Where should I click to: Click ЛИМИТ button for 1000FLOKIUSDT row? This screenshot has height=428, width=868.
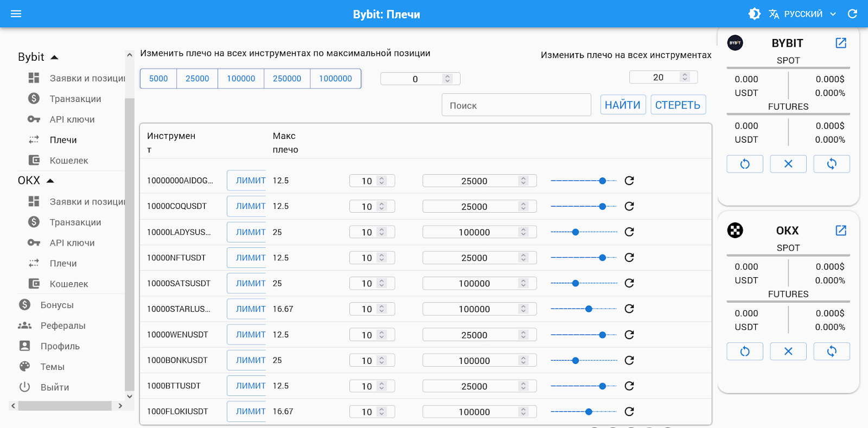[x=247, y=412]
